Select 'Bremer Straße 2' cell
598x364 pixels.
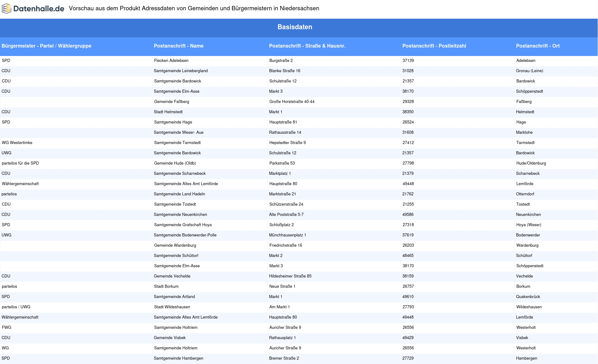(334, 358)
